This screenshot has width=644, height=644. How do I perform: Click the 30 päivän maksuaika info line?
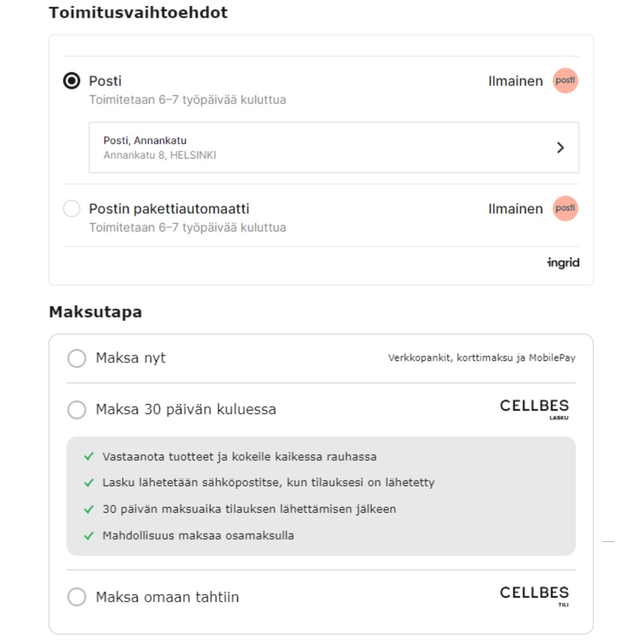pos(249,509)
